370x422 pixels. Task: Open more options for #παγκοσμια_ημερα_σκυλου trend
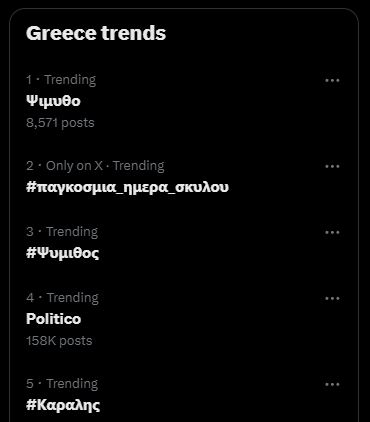coord(332,166)
